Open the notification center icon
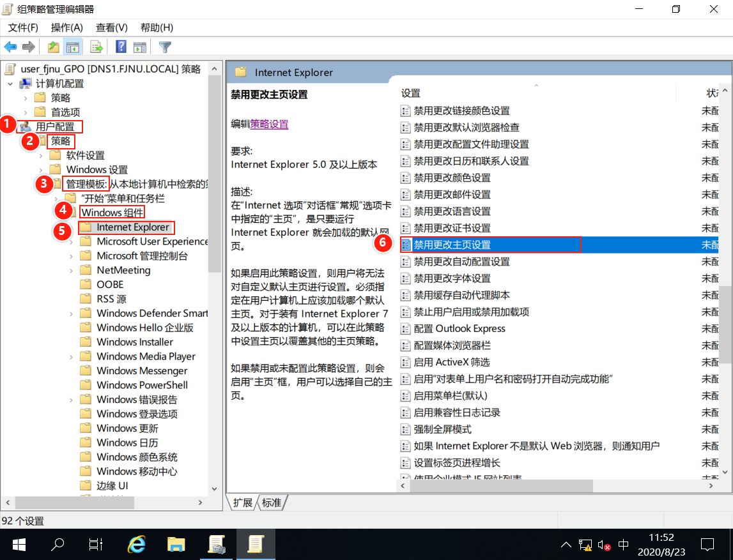 click(x=707, y=545)
